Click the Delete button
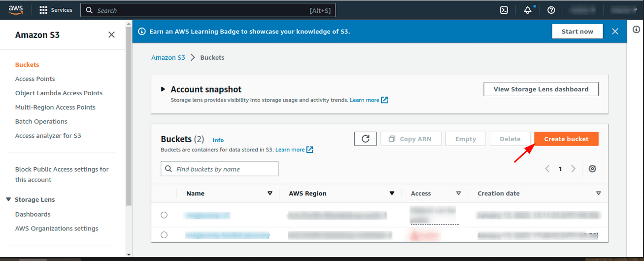This screenshot has height=261, width=644. pos(510,139)
